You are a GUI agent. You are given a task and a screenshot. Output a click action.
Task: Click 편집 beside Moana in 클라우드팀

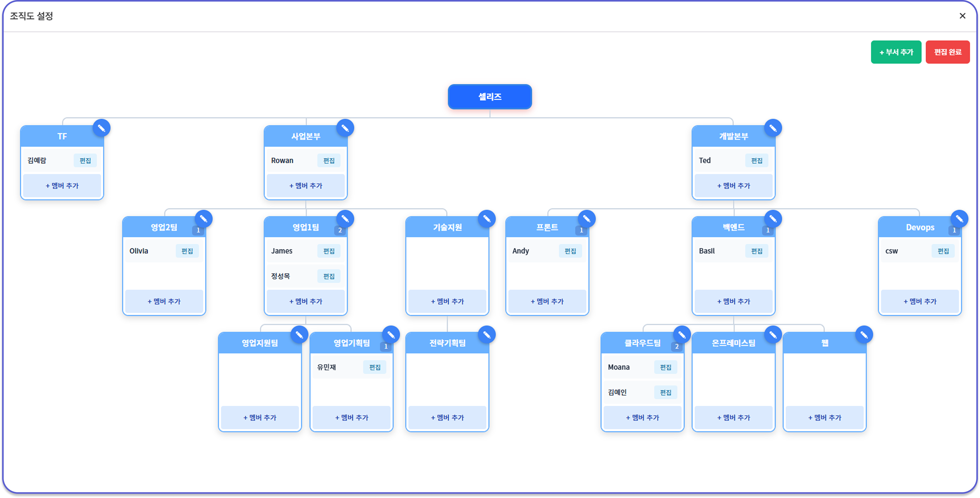(665, 367)
